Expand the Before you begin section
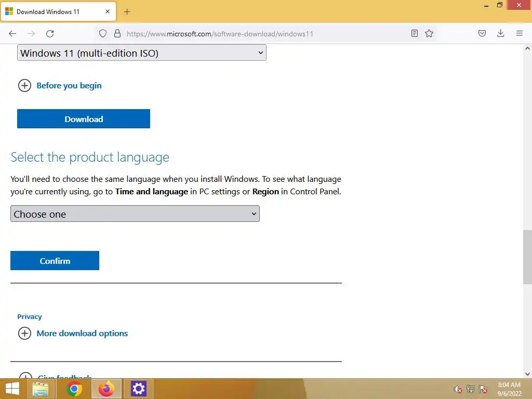Image resolution: width=532 pixels, height=399 pixels. (x=24, y=86)
